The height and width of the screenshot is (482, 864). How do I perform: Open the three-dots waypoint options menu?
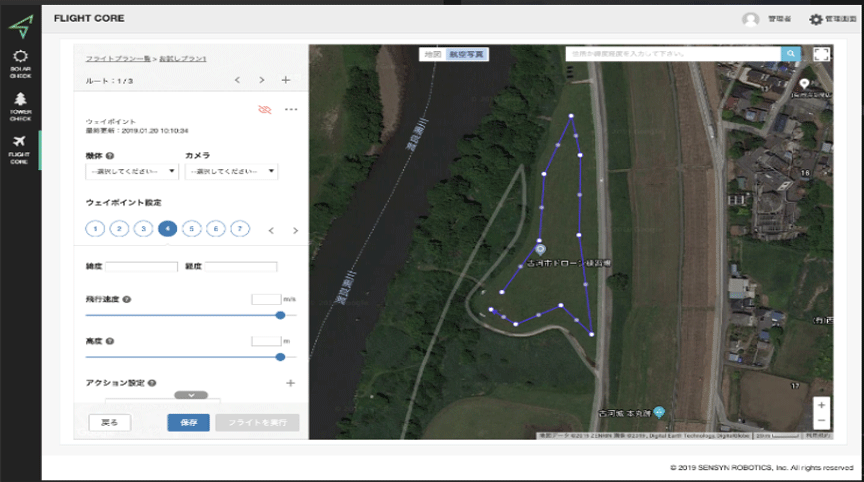tap(291, 109)
